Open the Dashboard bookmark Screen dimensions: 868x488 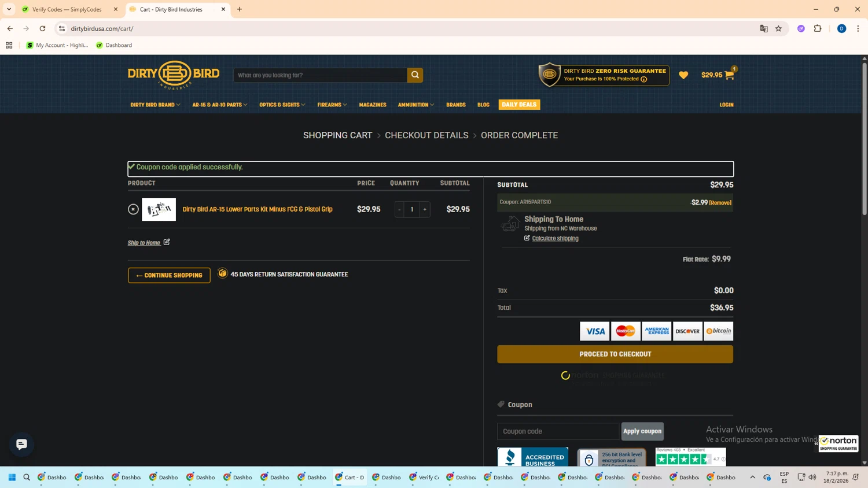pyautogui.click(x=114, y=45)
